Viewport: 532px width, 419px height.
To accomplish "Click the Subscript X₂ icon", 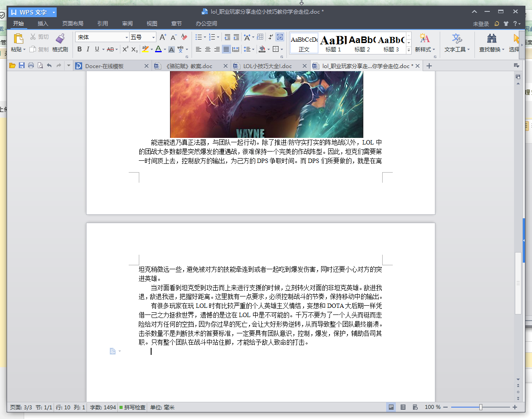I will coord(134,49).
